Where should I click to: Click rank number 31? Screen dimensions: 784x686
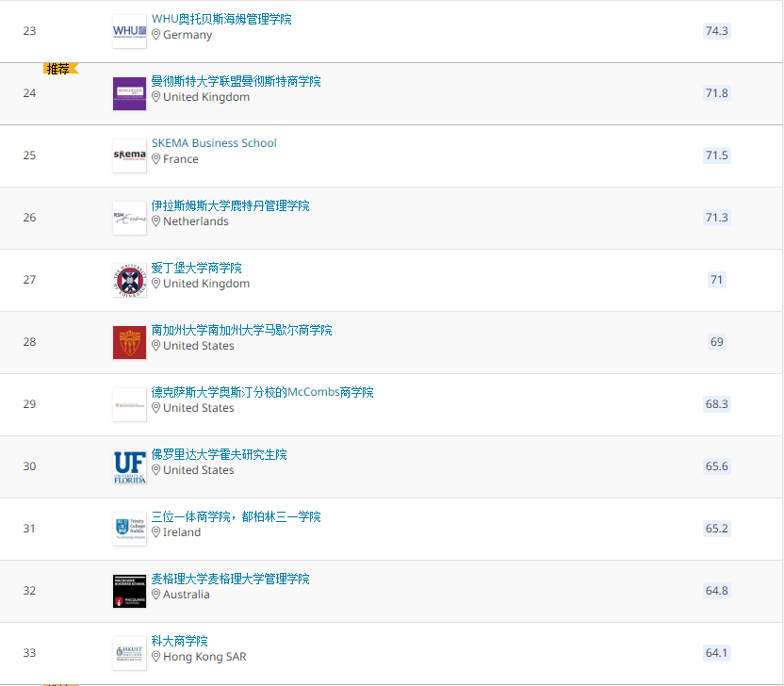point(29,529)
